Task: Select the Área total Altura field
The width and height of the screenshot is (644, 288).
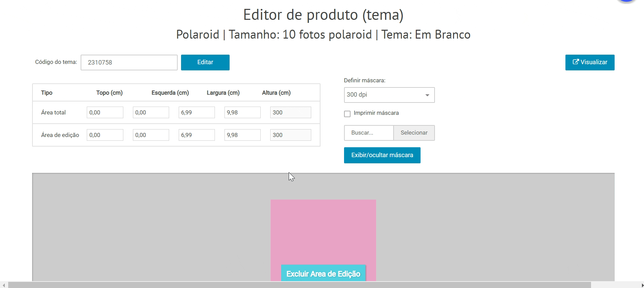Action: pos(242,112)
